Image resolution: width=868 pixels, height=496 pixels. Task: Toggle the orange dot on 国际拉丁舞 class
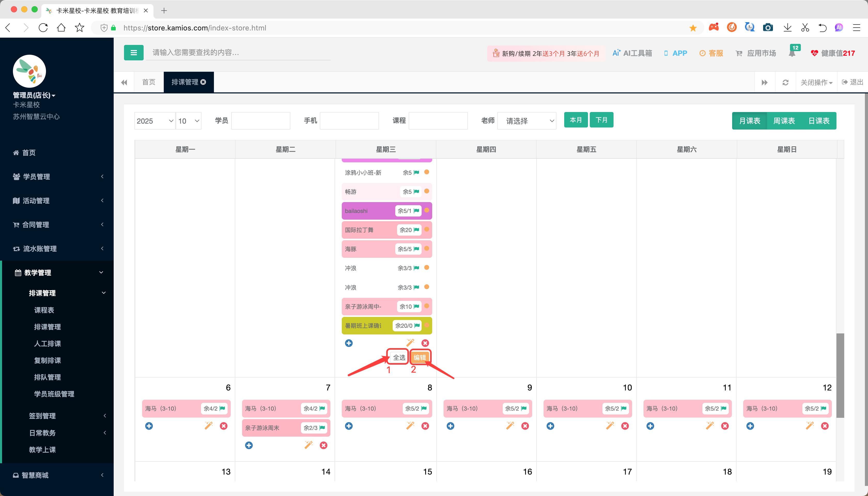coord(427,230)
